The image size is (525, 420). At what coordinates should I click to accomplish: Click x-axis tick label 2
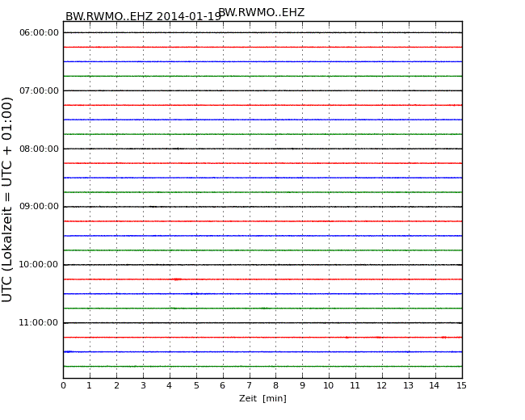(116, 386)
